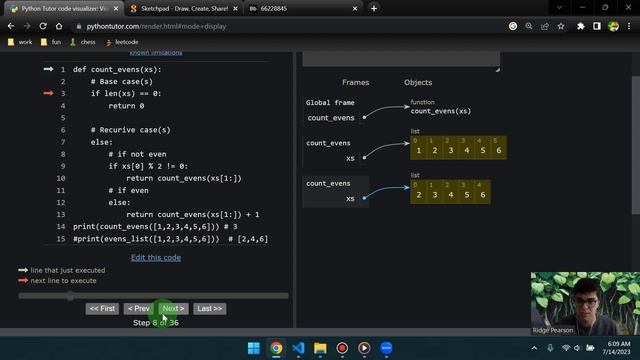Click code line 13 return plus 1
The image size is (640, 360).
click(x=193, y=215)
